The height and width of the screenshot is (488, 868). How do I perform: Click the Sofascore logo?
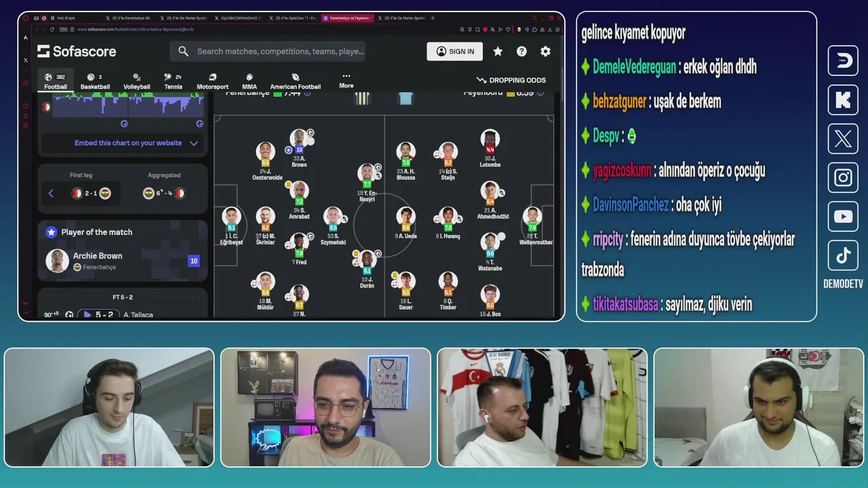[x=77, y=52]
